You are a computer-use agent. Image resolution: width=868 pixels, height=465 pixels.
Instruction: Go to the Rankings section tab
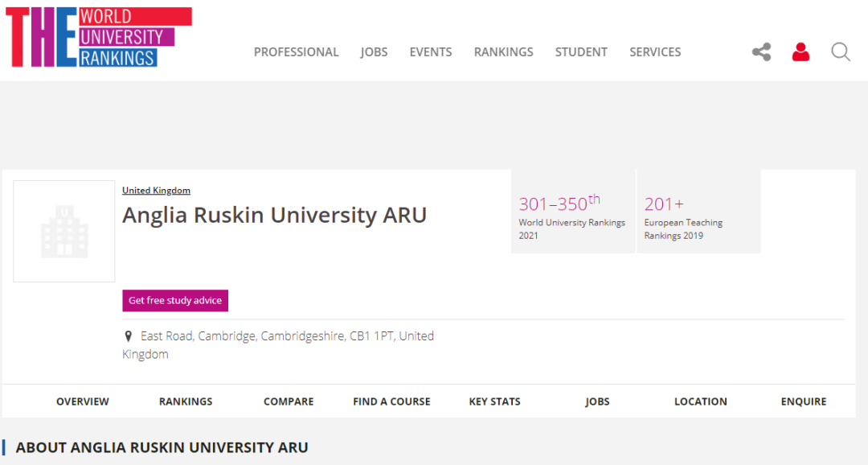(186, 401)
